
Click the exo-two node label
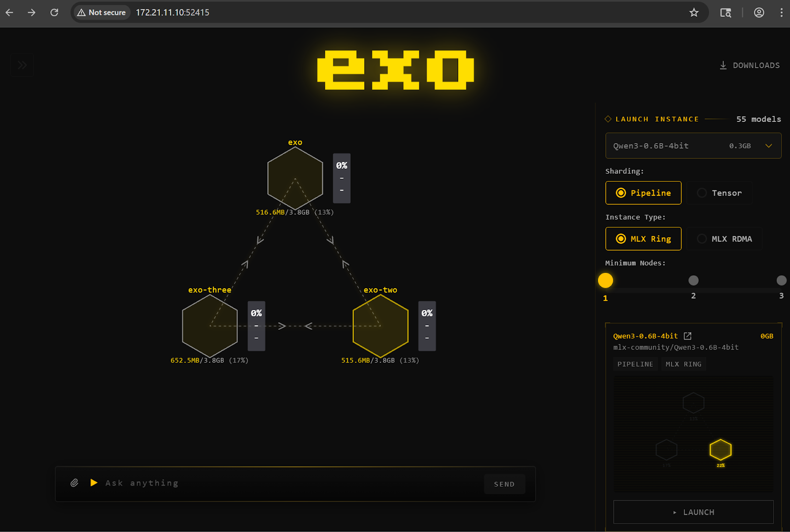tap(381, 290)
